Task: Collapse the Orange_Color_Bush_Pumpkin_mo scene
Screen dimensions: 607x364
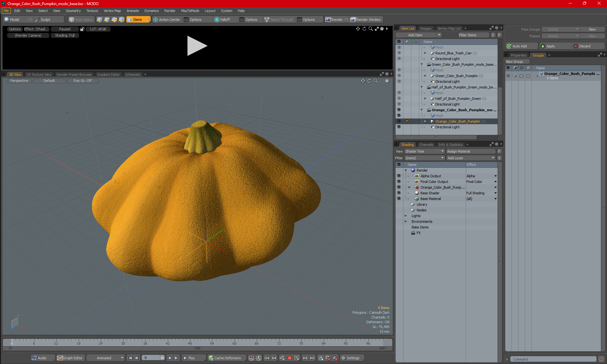Action: 421,110
